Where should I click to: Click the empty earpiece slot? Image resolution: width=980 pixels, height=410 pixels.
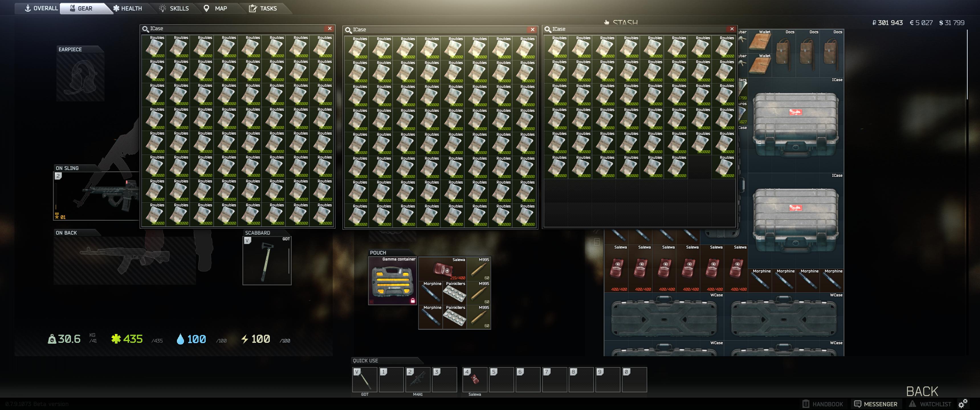(80, 77)
